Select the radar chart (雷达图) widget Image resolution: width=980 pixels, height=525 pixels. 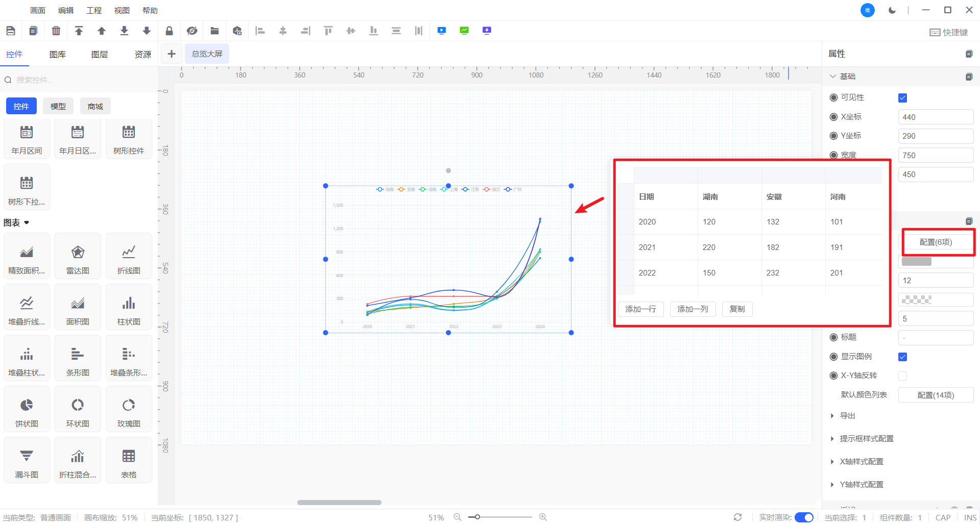click(78, 257)
